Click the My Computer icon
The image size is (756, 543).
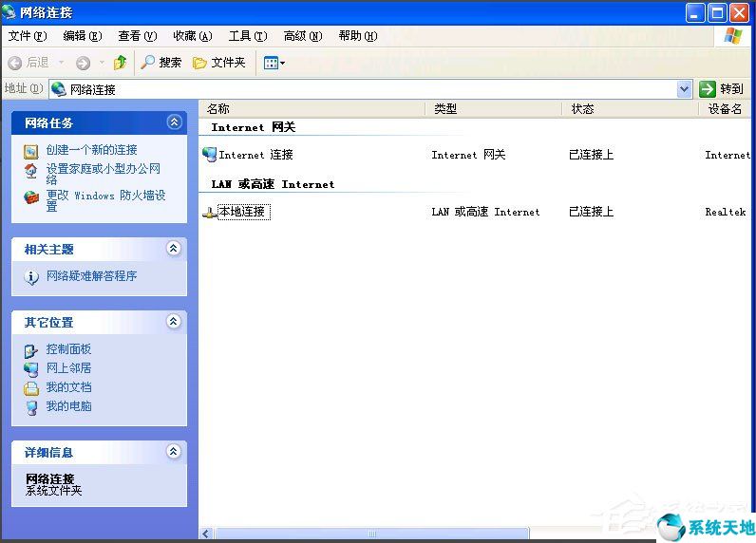[x=31, y=407]
